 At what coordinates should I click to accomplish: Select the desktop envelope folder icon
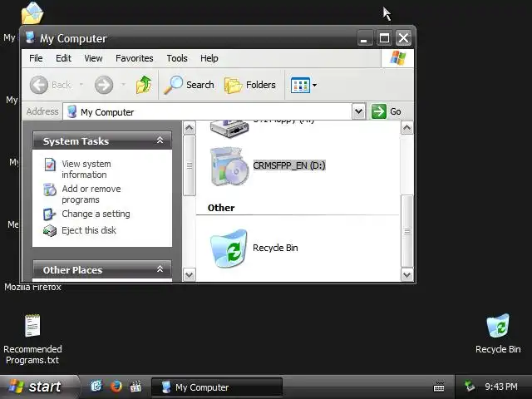[32, 13]
